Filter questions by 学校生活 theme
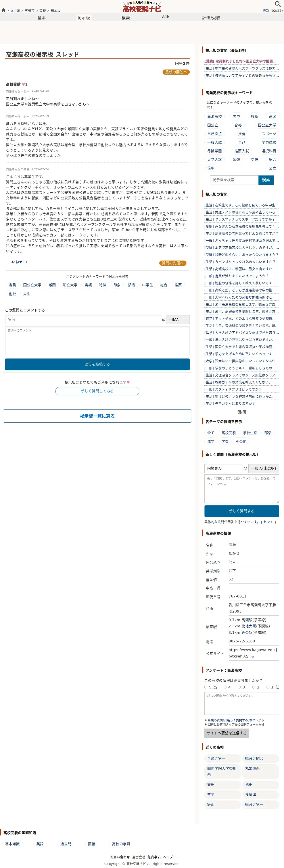 point(250,433)
